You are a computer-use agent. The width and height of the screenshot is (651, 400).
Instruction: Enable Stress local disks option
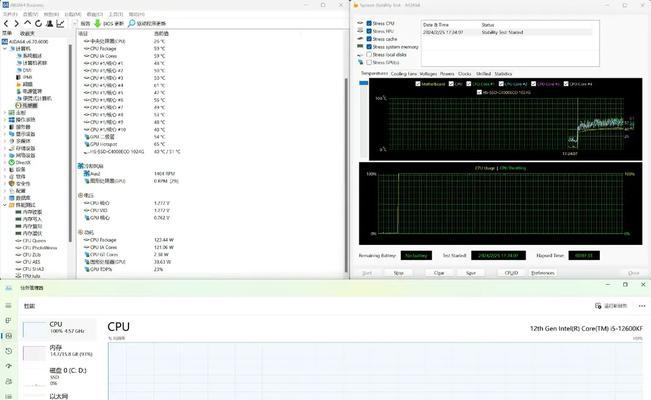[x=369, y=54]
